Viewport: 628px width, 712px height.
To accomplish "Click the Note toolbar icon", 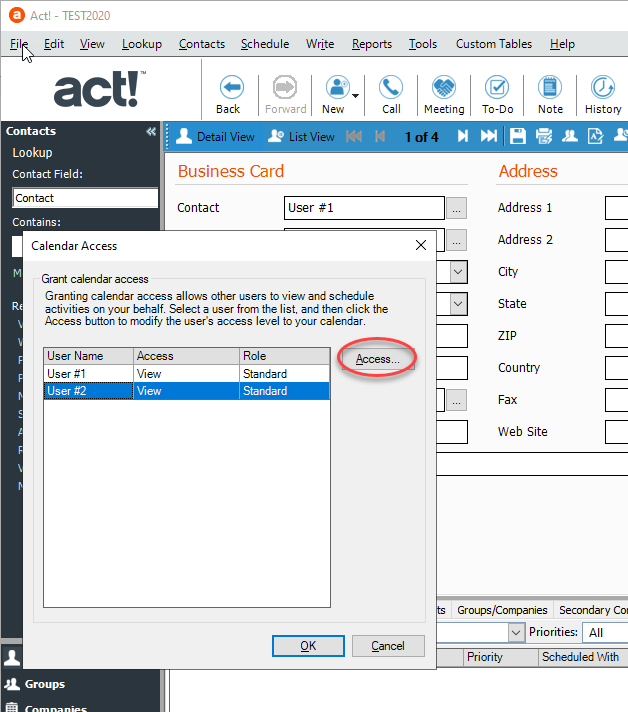I will (x=550, y=87).
